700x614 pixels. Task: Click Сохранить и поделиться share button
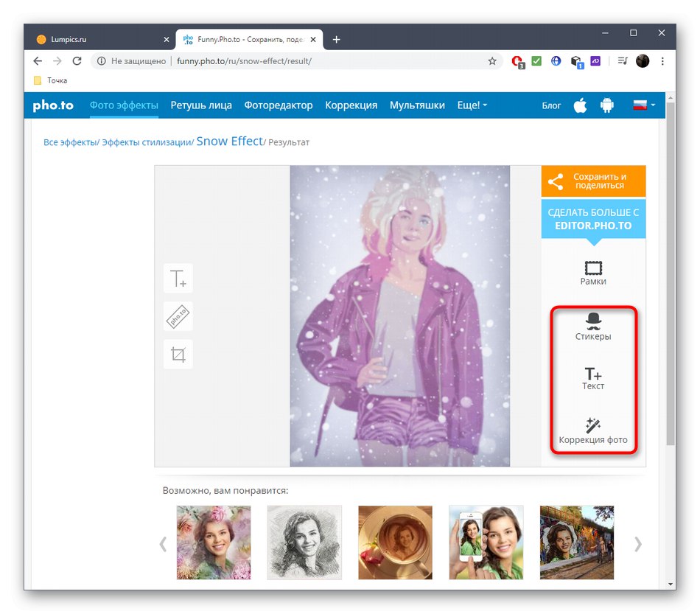click(593, 181)
